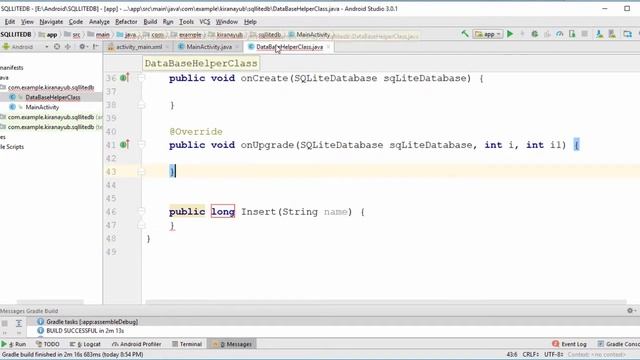Click the Attach debugger to Android process icon
Screen dimensions: 640x360
click(572, 34)
